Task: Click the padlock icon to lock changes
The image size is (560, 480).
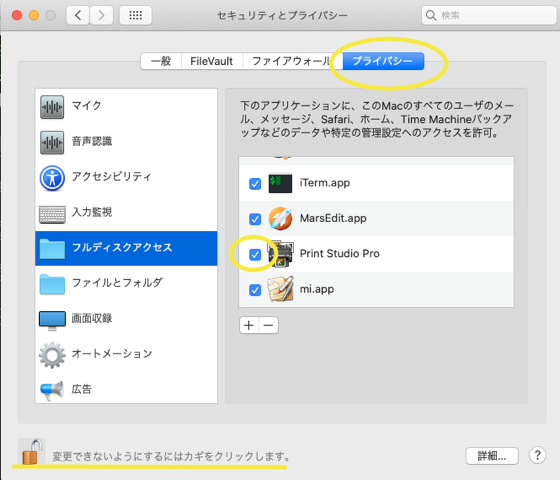Action: [x=32, y=452]
